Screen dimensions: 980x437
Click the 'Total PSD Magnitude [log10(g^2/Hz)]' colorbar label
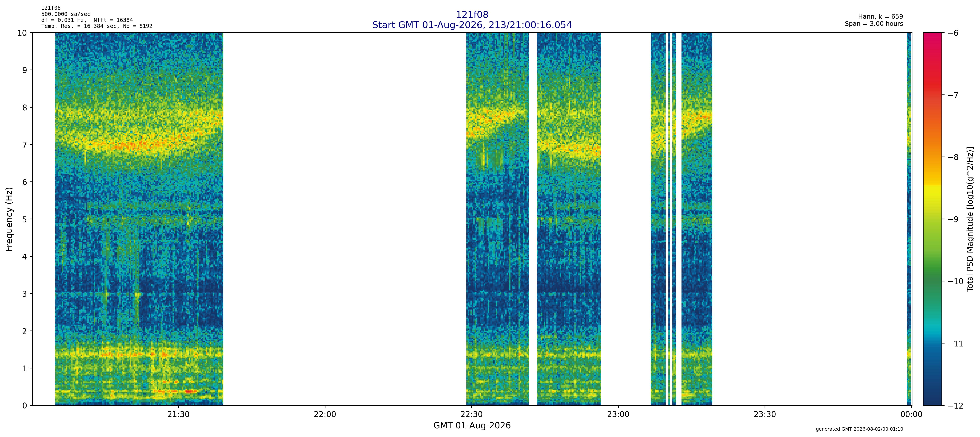[x=970, y=219]
